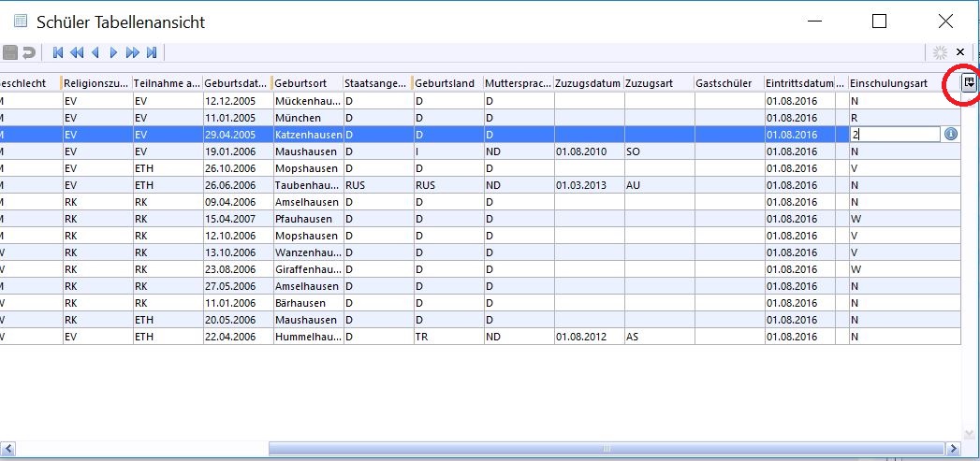The image size is (980, 461).
Task: Select the birth date 26.10.2006 cell
Action: 238,168
